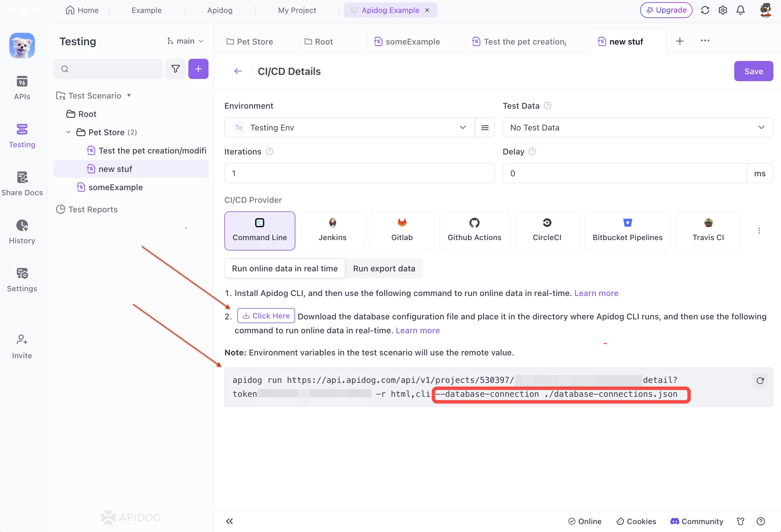Select Gitlab provider
This screenshot has height=532, width=781.
(402, 231)
